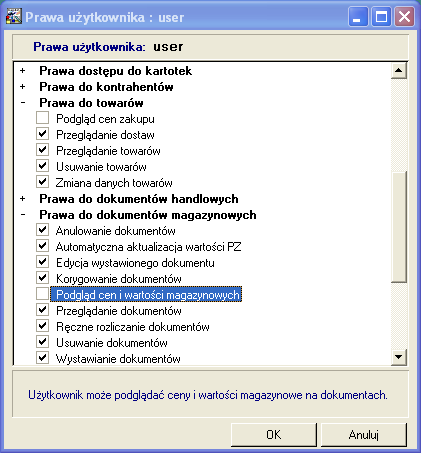The image size is (421, 453).
Task: Select Edycja wystawionego dokumentu label
Action: point(135,263)
